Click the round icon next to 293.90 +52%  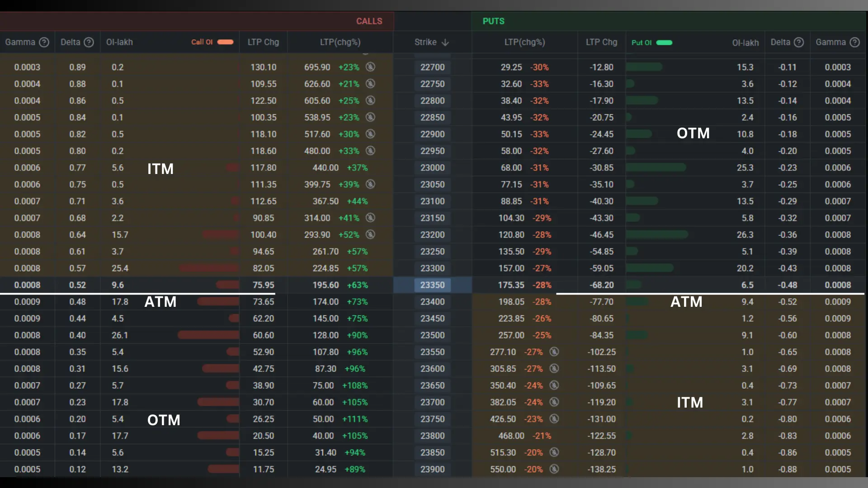(370, 234)
